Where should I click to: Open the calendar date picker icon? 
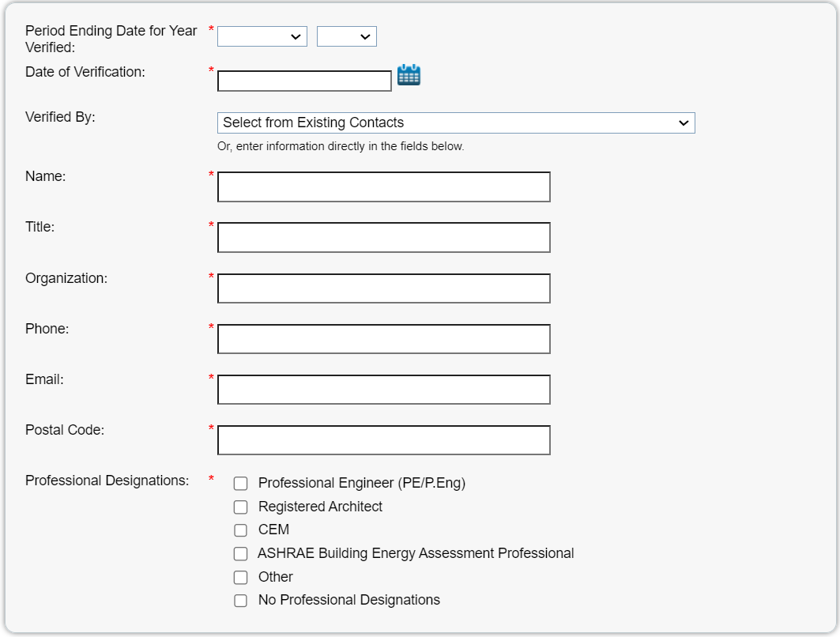coord(409,75)
